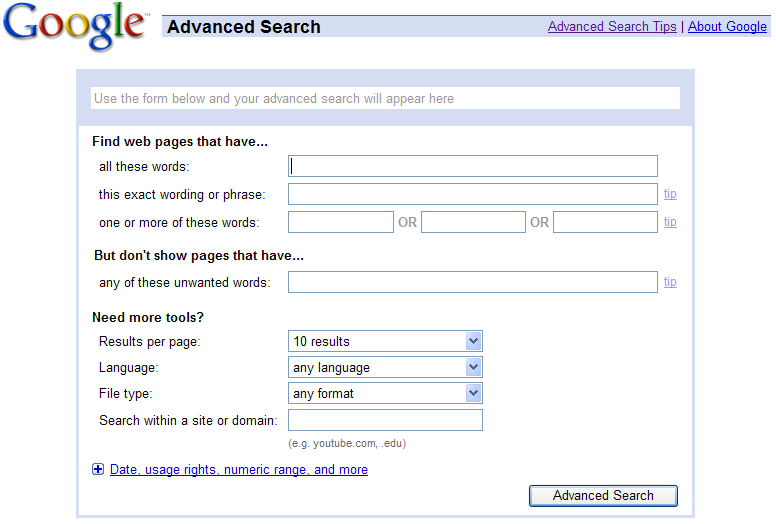Viewport: 776px width, 524px height.
Task: Click the 'one or more of these words:' label
Action: [x=179, y=223]
